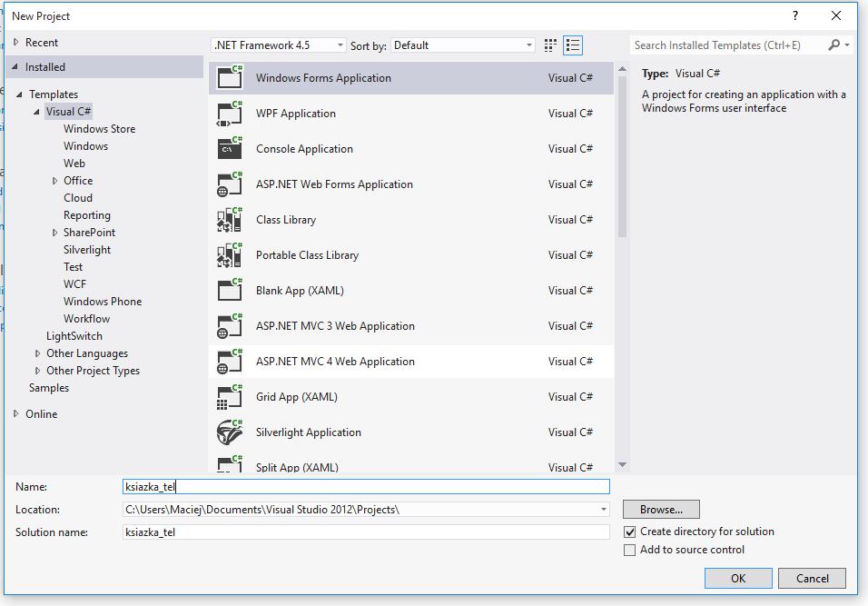
Task: Select the Samples node
Action: [49, 388]
